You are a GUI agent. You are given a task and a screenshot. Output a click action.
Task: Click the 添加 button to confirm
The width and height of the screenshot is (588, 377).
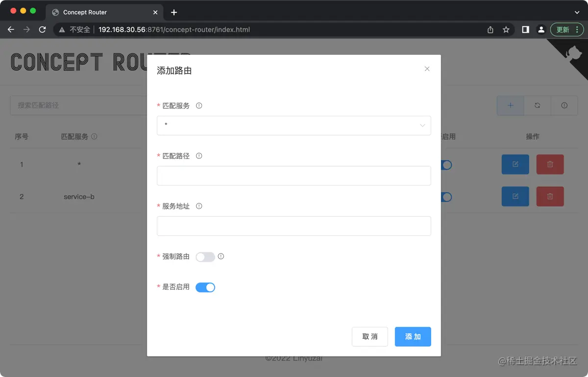click(x=413, y=337)
